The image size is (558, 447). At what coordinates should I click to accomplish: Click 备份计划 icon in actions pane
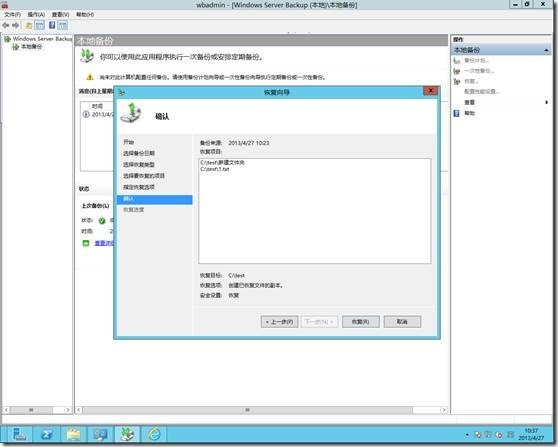457,61
